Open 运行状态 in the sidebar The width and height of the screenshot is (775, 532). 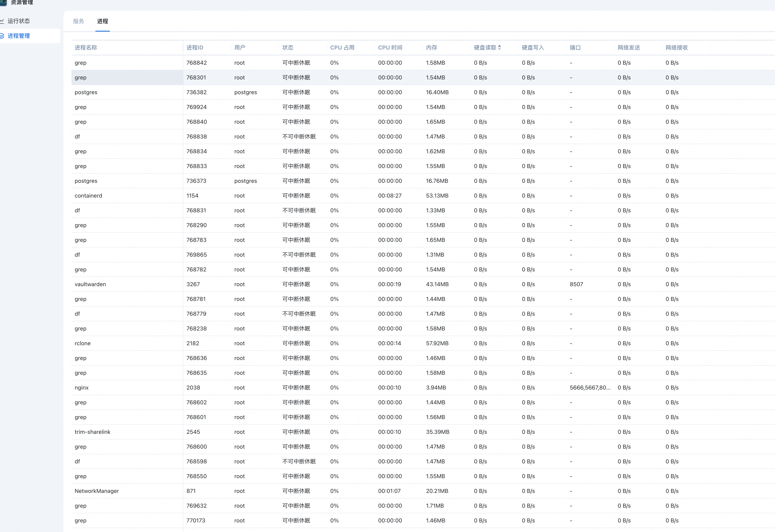19,21
